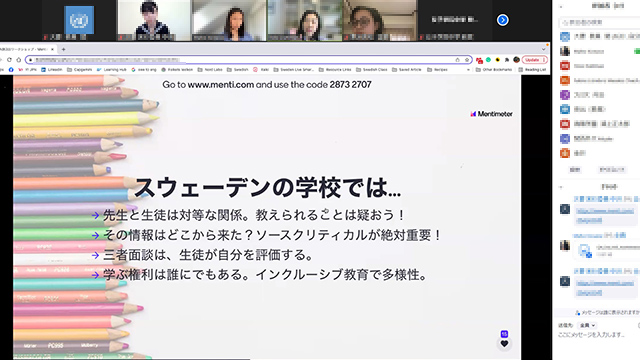Click the Chrome profile avatar icon
This screenshot has height=360, width=640.
click(x=516, y=60)
